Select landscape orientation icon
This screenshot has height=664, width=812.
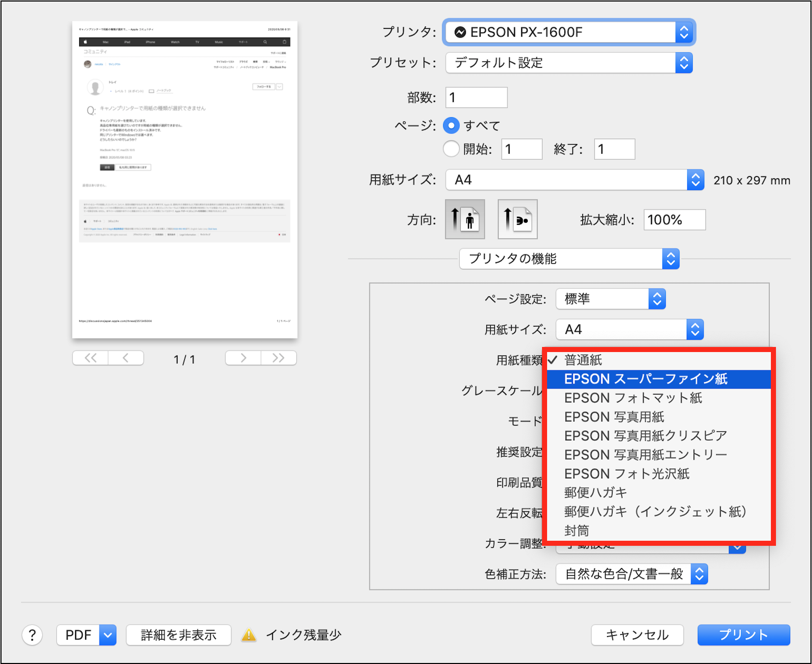coord(518,219)
